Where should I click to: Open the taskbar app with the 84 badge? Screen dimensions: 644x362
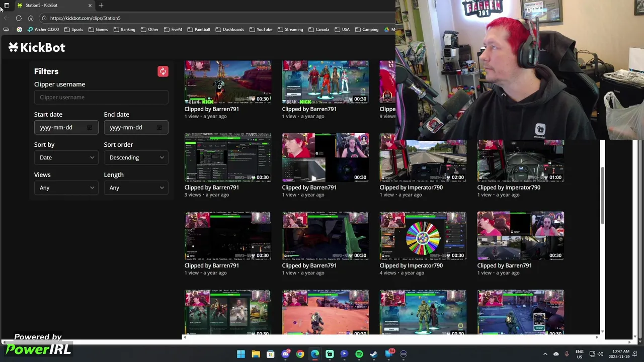[x=389, y=354]
